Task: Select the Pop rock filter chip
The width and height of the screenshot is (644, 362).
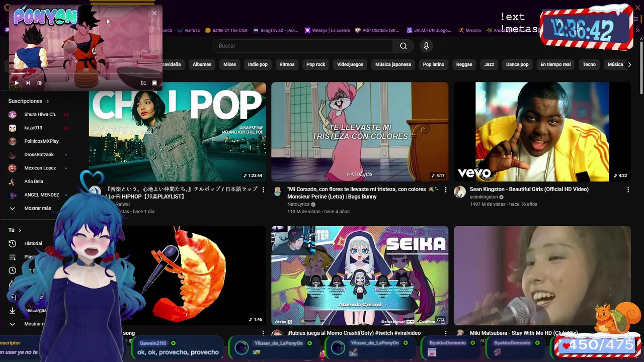Action: (316, 64)
